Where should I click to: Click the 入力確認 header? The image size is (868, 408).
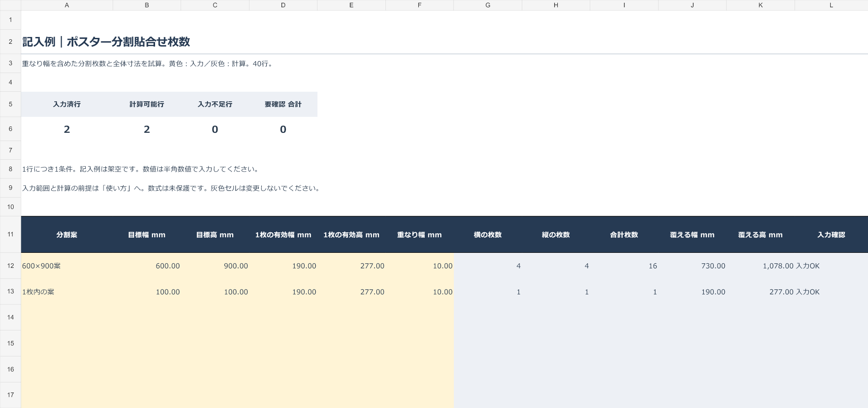(831, 235)
